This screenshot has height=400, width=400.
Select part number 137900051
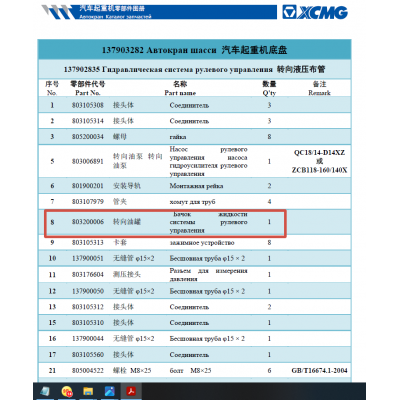tap(88, 258)
